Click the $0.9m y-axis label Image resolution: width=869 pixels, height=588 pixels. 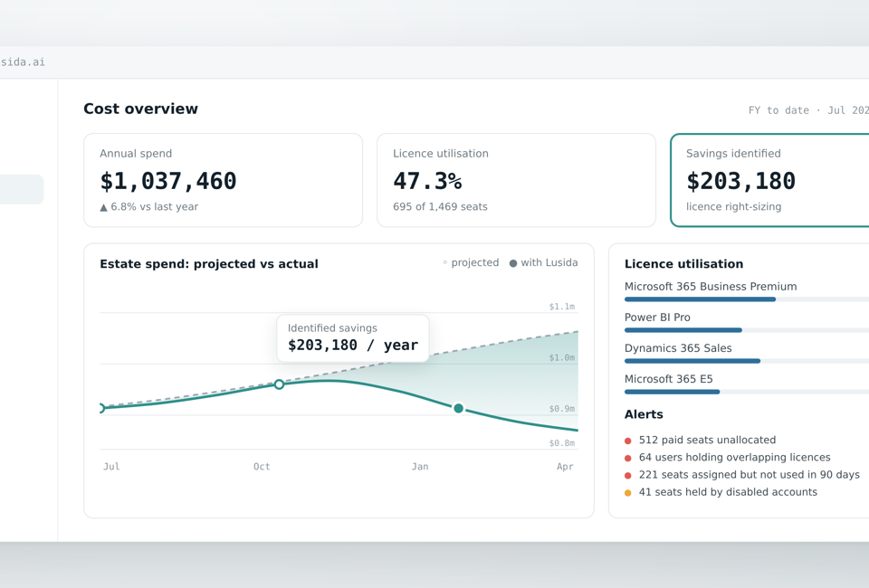562,409
